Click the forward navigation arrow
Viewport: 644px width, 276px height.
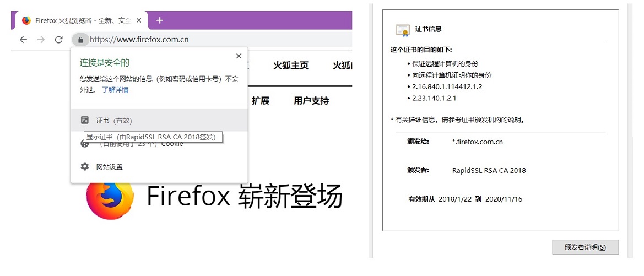[41, 40]
